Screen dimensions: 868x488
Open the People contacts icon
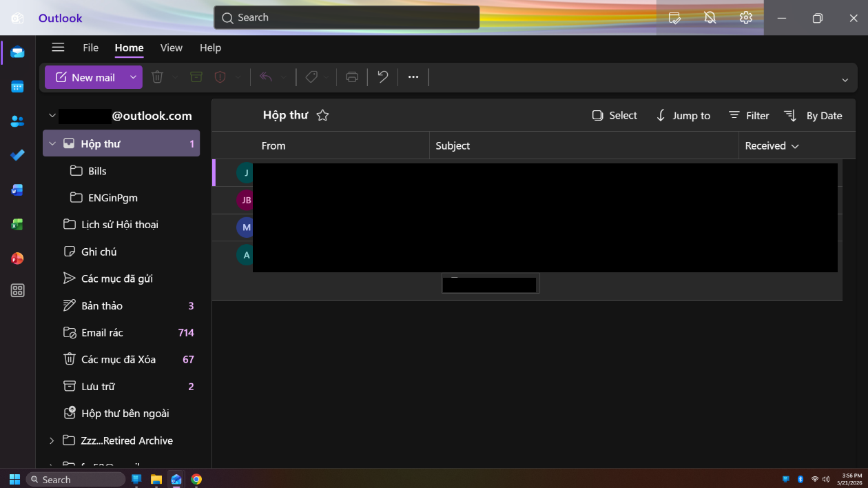pos(17,121)
